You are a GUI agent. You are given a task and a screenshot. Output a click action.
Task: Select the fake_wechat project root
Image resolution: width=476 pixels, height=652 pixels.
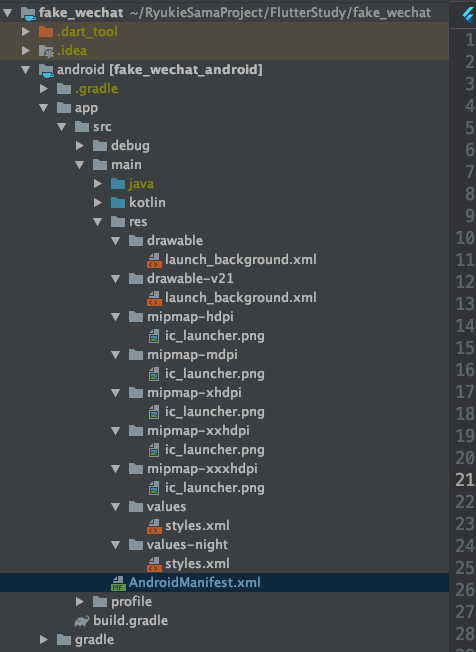pyautogui.click(x=81, y=13)
